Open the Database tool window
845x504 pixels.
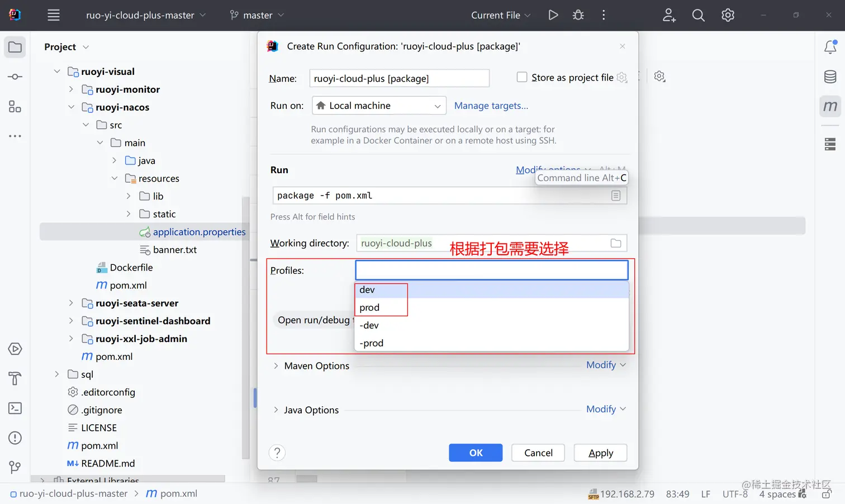point(830,77)
